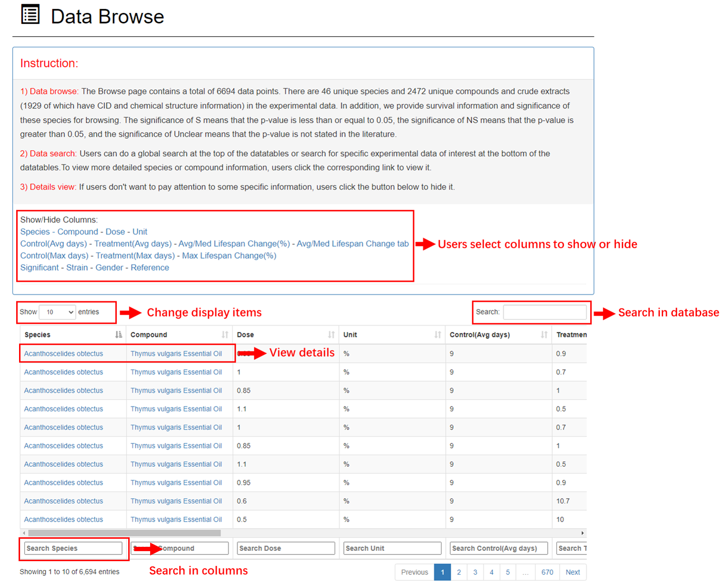Screen dimensions: 728x585
Task: Focus the global Search input box
Action: point(545,312)
